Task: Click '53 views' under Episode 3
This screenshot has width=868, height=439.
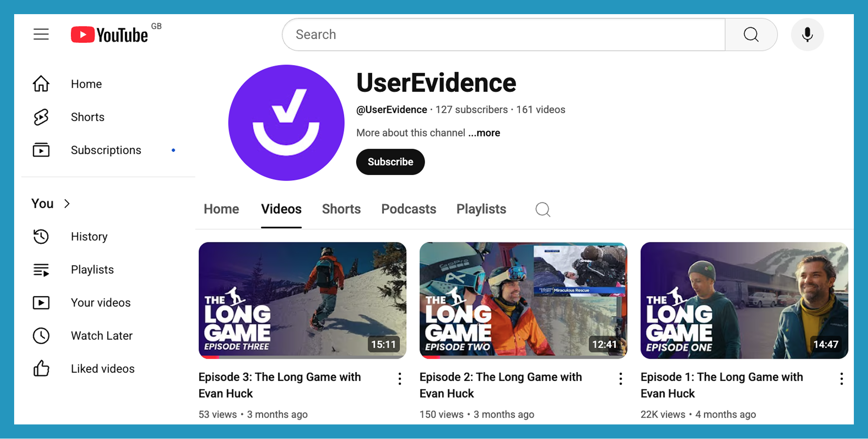Action: point(217,414)
